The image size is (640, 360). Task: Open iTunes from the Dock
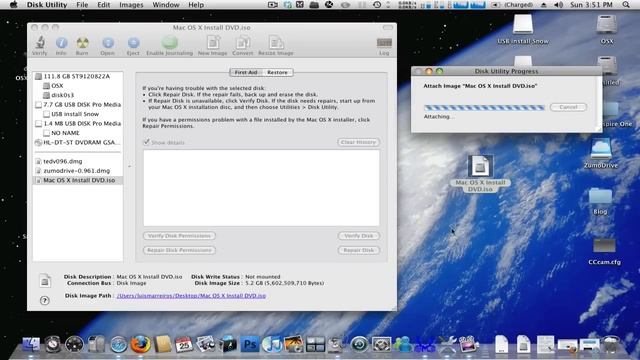pyautogui.click(x=271, y=344)
